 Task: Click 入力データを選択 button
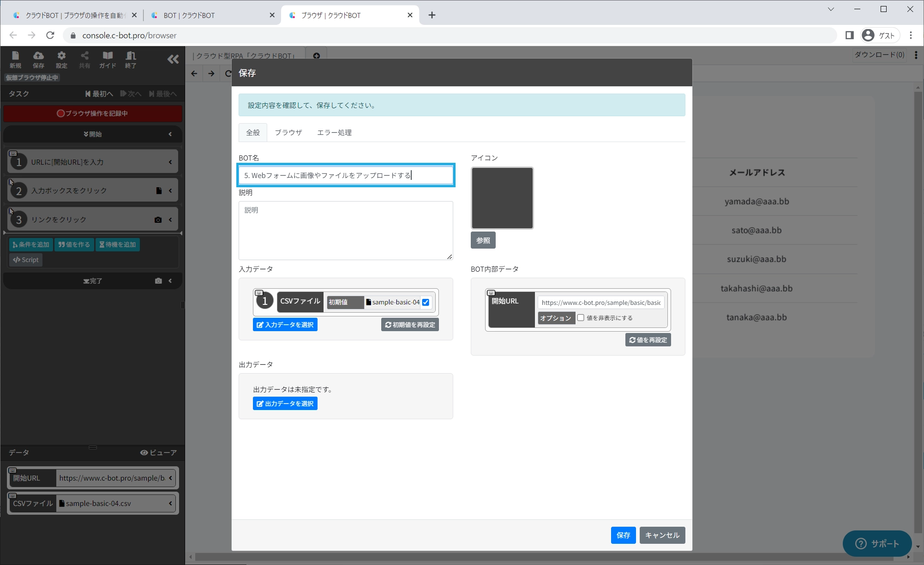tap(285, 325)
